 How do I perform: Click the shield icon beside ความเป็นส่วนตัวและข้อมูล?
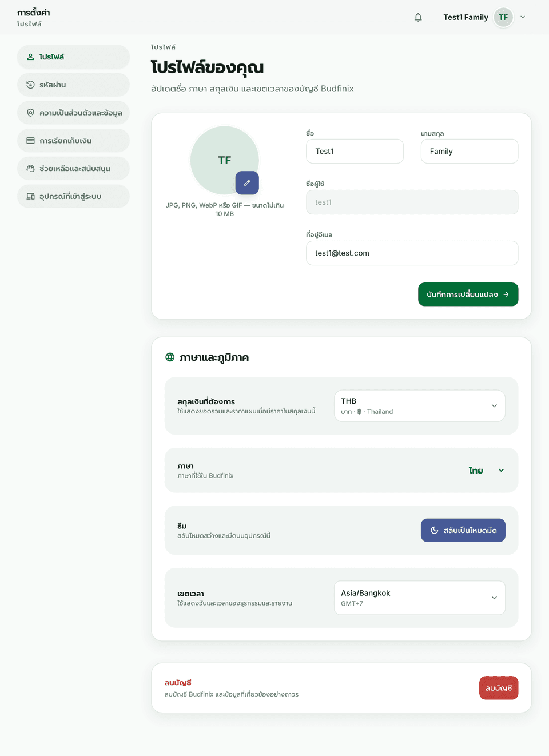point(31,113)
